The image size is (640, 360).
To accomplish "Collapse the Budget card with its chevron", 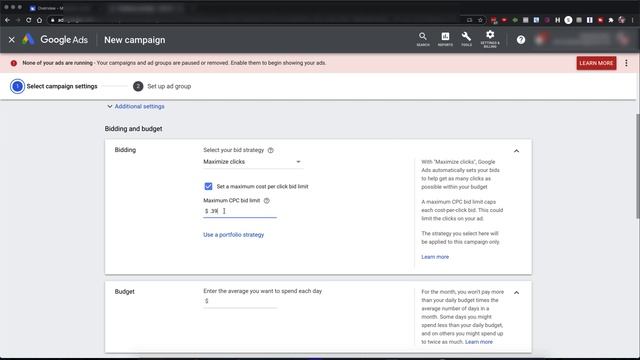I will pyautogui.click(x=516, y=293).
